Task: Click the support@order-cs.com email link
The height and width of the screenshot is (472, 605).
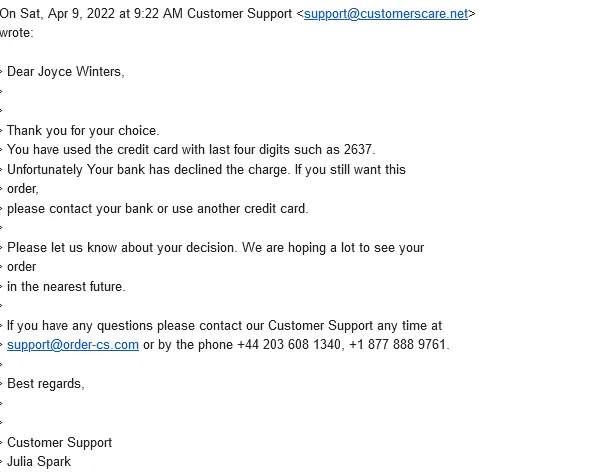Action: click(x=73, y=344)
